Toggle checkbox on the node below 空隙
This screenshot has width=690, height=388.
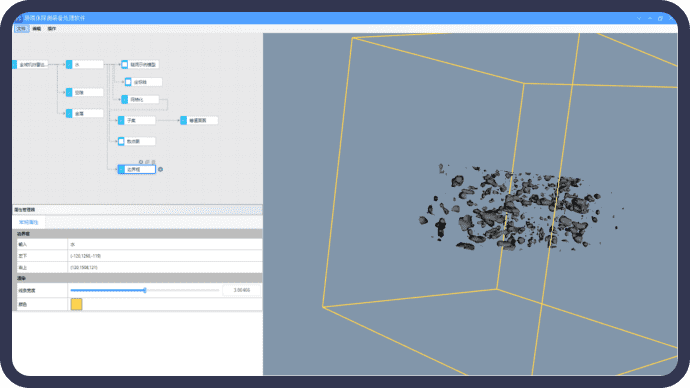click(69, 113)
